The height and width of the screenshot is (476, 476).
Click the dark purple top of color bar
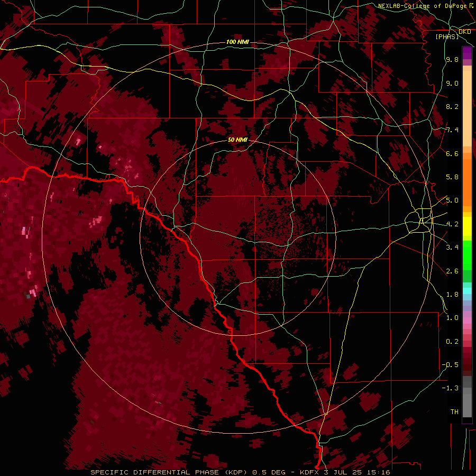tap(467, 53)
